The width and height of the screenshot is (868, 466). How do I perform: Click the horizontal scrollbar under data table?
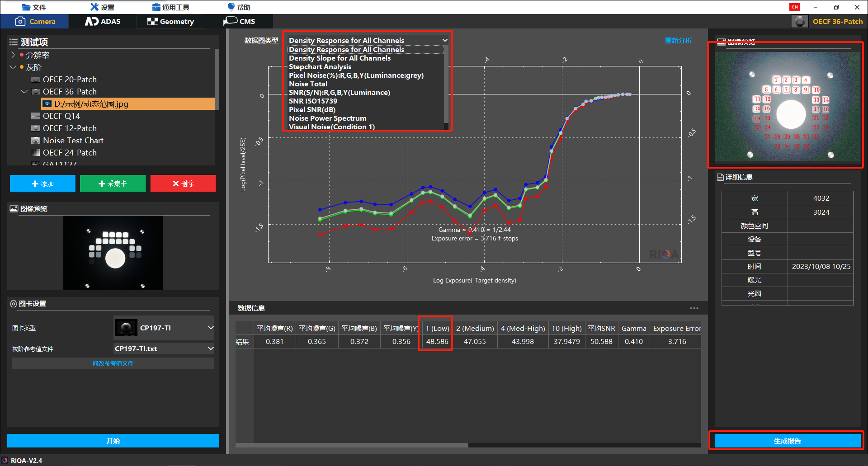pyautogui.click(x=352, y=445)
